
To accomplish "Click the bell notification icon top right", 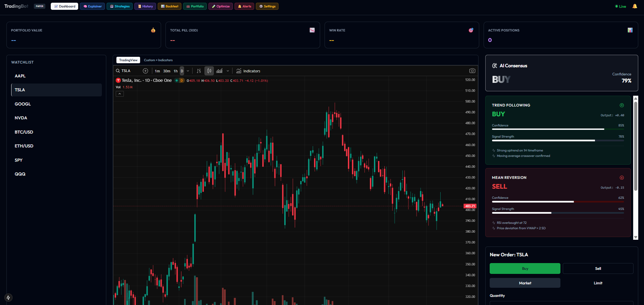I will pos(635,6).
